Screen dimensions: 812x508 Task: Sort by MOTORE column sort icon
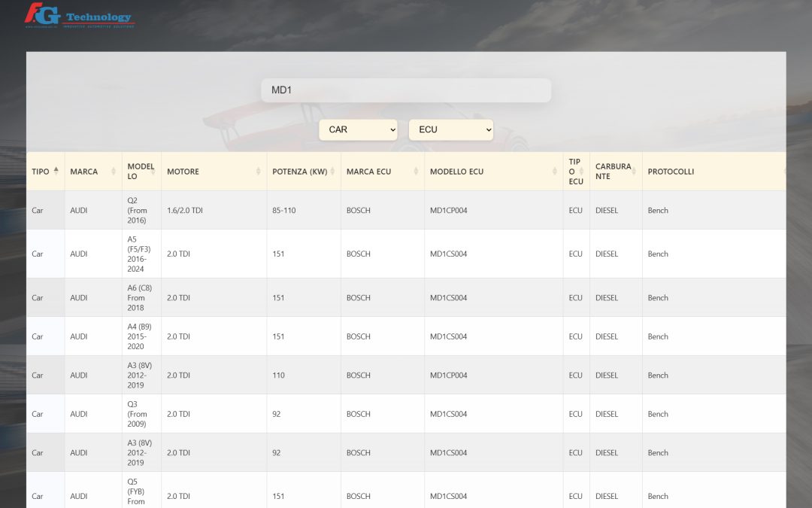tap(258, 172)
